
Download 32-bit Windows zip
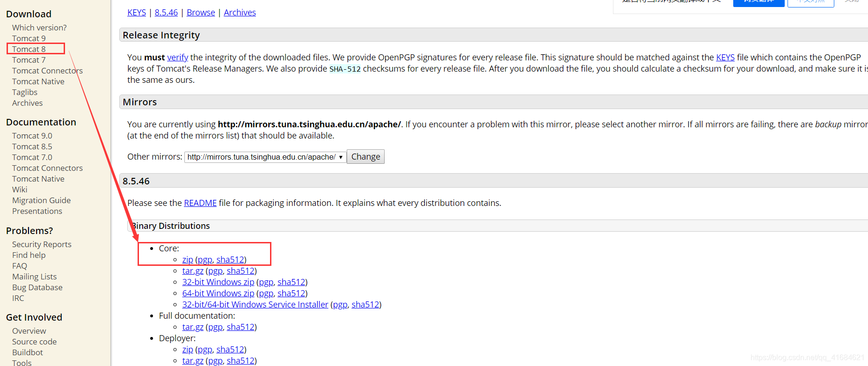click(218, 282)
